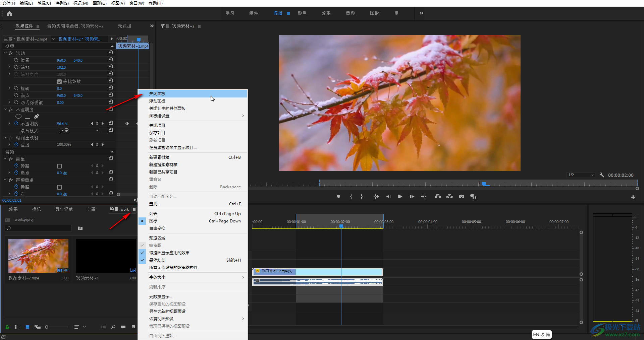The height and width of the screenshot is (340, 644).
Task: Open the 元数据 panel tab
Action: coord(124,26)
